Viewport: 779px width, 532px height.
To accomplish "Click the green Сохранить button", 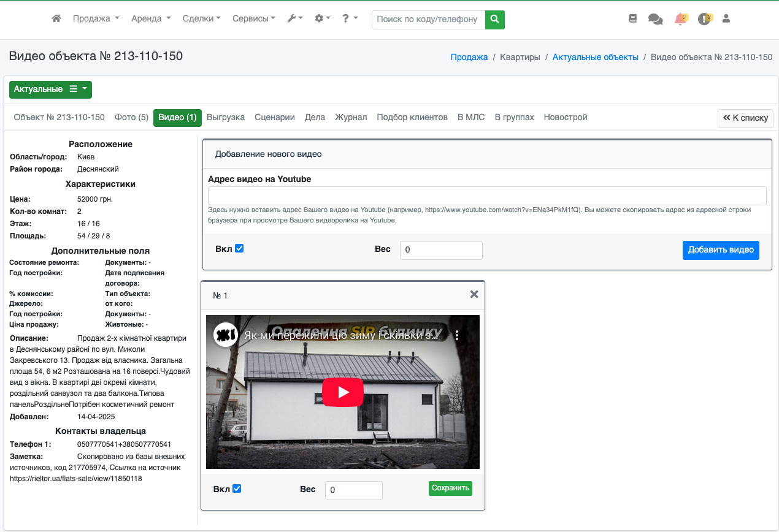I will pos(450,488).
